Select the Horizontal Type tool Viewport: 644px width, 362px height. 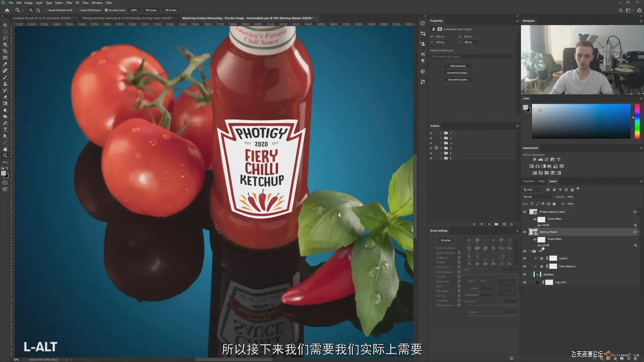click(x=5, y=129)
